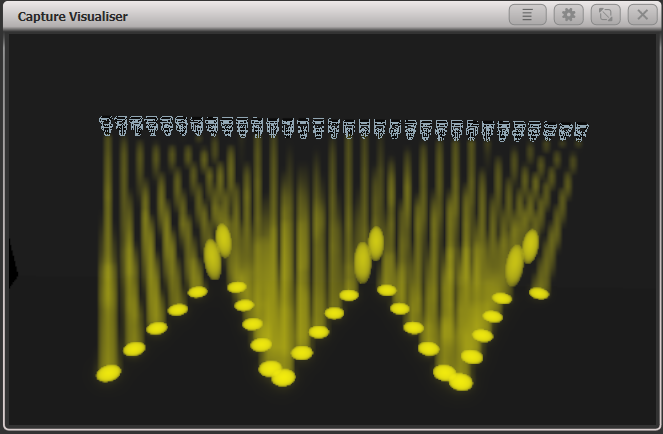
Task: Select the leftmost fixture in the rig row
Action: 106,126
